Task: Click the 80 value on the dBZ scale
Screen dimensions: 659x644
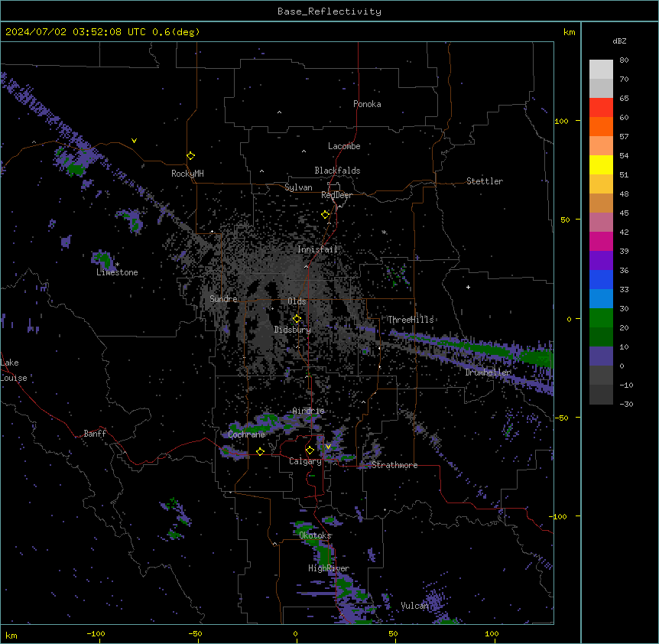Action: click(624, 60)
